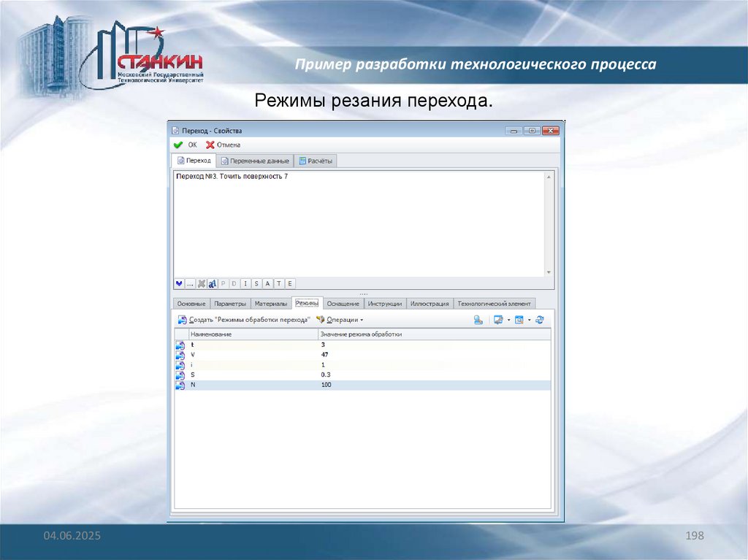The image size is (748, 560).
Task: Click the value 1 in row i
Action: [x=434, y=365]
